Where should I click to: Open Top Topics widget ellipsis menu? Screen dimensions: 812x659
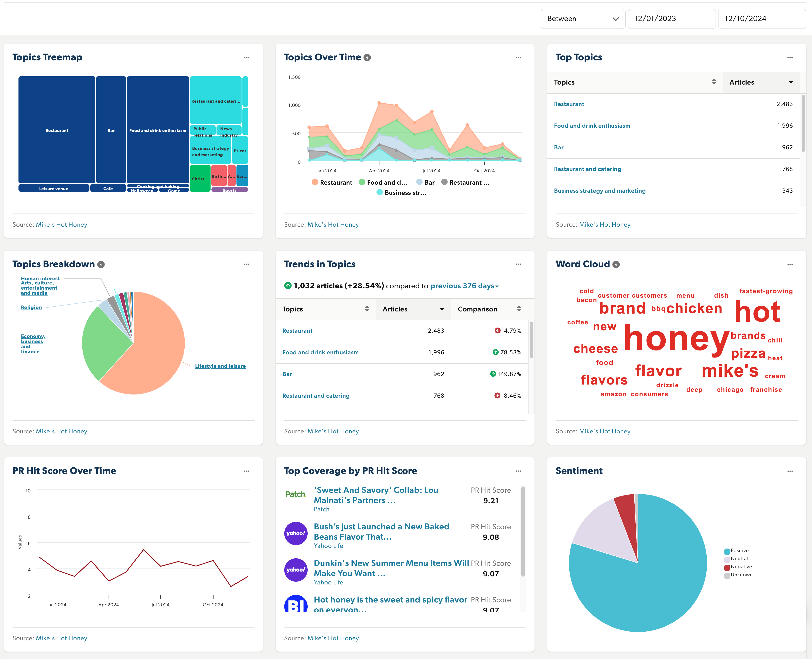(790, 58)
